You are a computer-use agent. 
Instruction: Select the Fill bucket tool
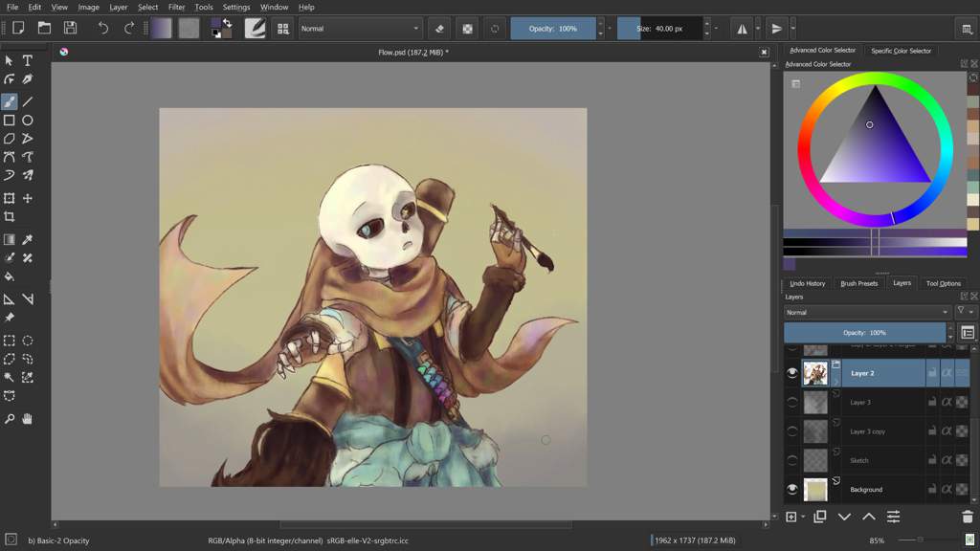click(10, 276)
